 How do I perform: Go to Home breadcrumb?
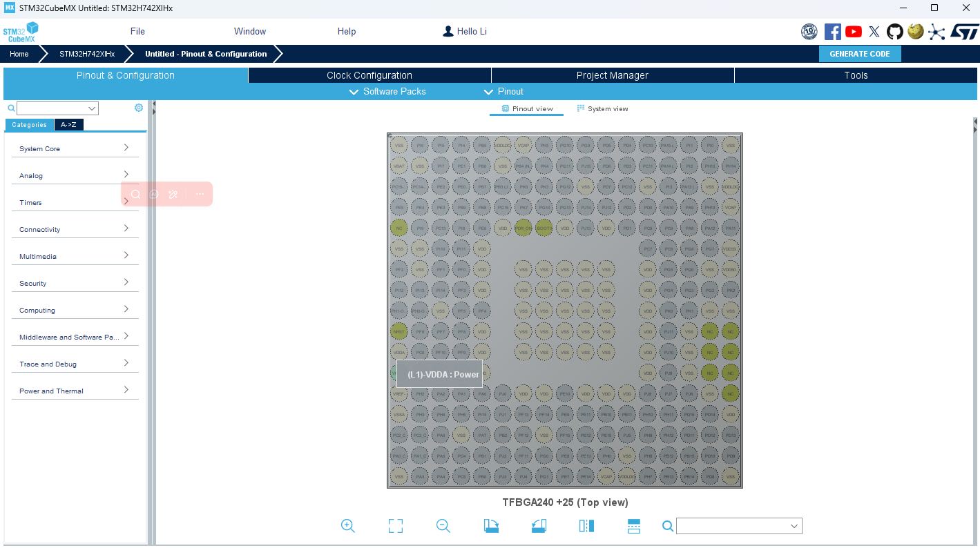[19, 54]
